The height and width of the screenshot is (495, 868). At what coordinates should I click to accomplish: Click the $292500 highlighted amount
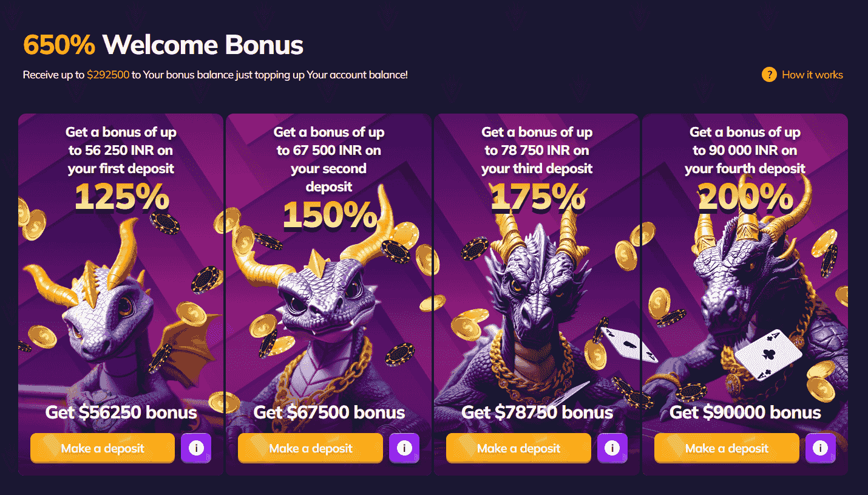[108, 75]
